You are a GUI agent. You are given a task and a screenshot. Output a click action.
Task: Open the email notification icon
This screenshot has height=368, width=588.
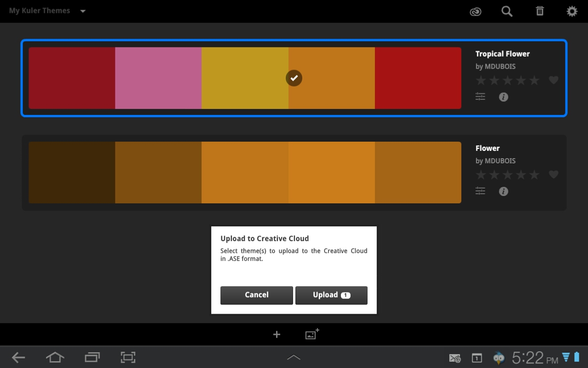[455, 358]
